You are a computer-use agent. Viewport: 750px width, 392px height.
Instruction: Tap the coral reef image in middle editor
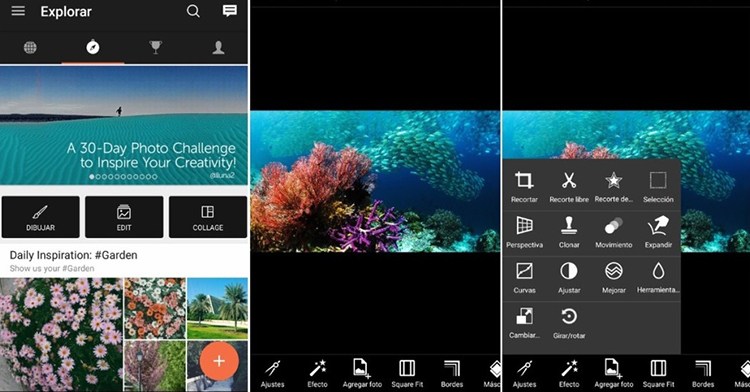pyautogui.click(x=375, y=181)
